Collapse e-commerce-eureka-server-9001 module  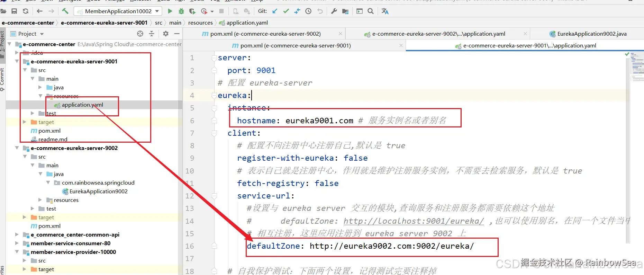17,61
